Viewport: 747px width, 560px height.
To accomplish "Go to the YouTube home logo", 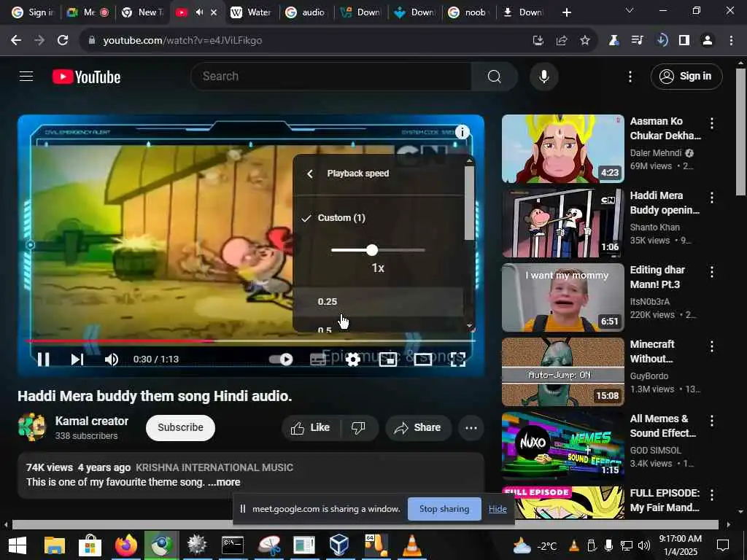I will tap(86, 77).
